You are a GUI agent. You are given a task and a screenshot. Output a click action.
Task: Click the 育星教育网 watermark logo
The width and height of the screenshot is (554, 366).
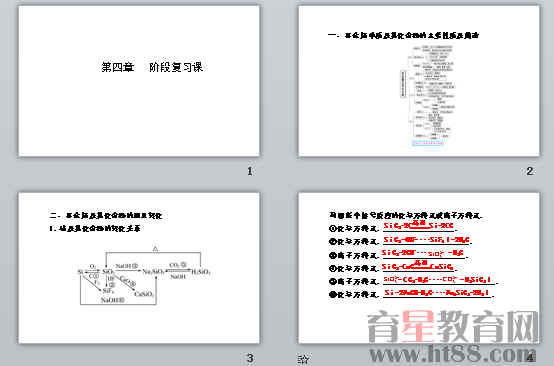click(x=453, y=327)
